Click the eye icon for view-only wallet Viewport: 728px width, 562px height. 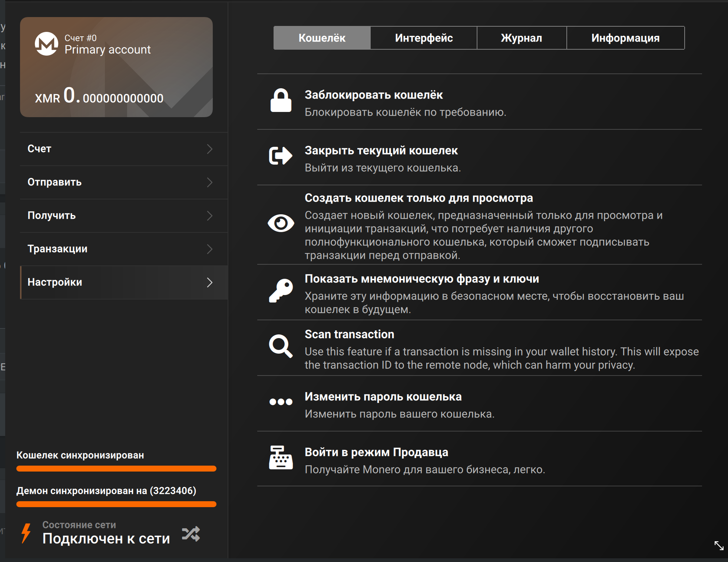[x=281, y=223]
